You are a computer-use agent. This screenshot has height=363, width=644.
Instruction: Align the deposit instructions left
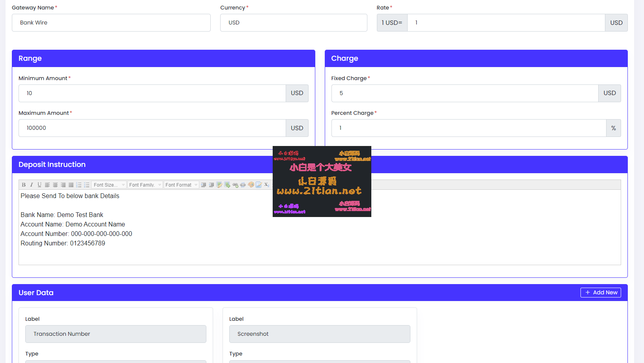pyautogui.click(x=48, y=184)
